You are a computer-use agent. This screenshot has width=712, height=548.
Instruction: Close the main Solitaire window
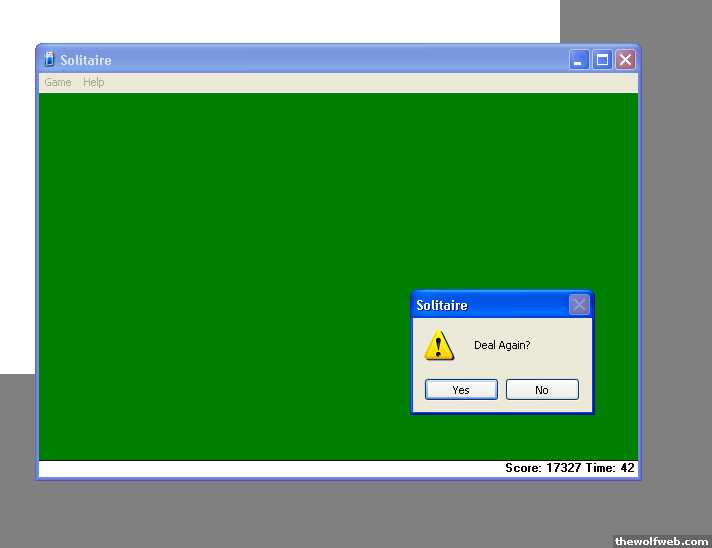pos(625,60)
